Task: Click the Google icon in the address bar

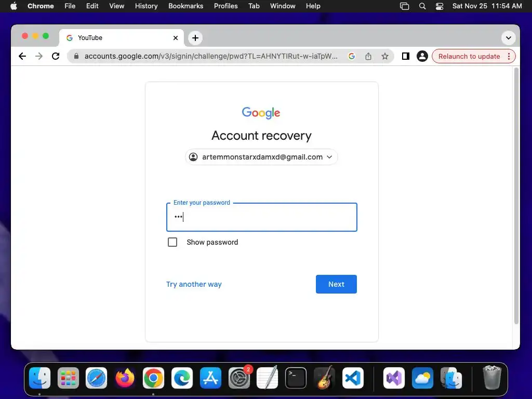Action: coord(352,56)
